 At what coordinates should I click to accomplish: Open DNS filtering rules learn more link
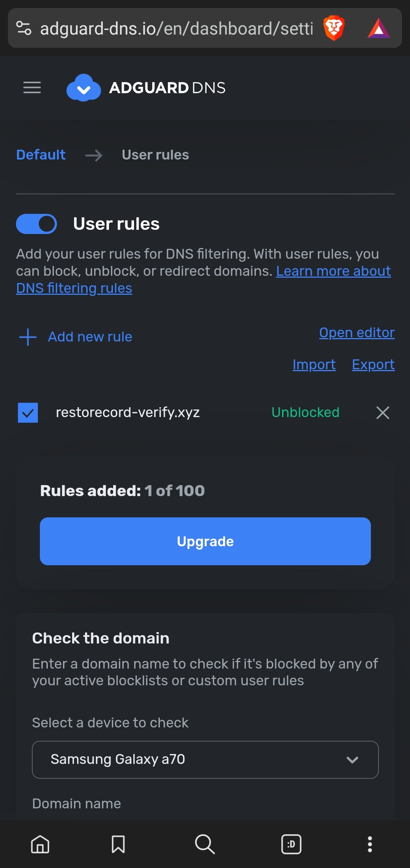(333, 271)
